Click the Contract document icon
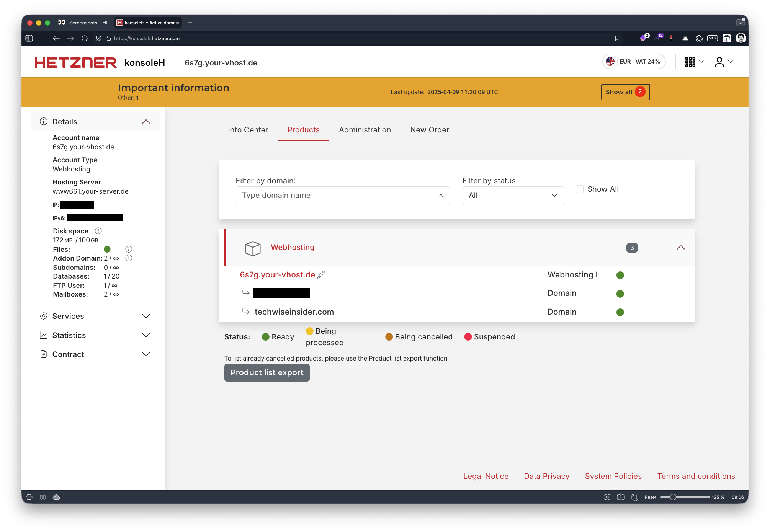The width and height of the screenshot is (770, 532). coord(43,354)
